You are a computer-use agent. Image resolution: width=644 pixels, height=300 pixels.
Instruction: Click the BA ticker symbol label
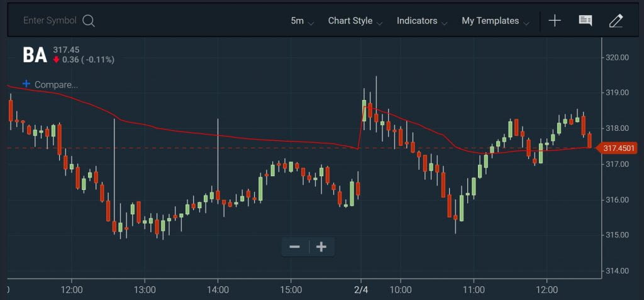(35, 55)
